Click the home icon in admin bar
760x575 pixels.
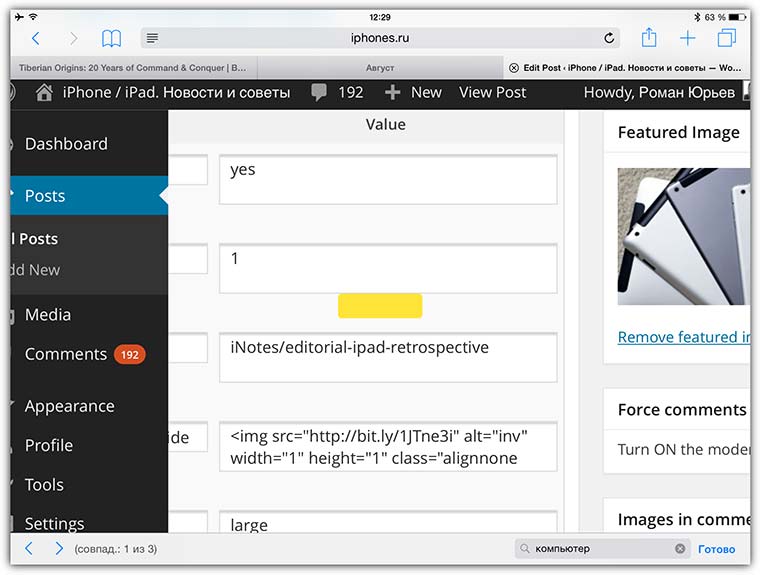tap(44, 92)
